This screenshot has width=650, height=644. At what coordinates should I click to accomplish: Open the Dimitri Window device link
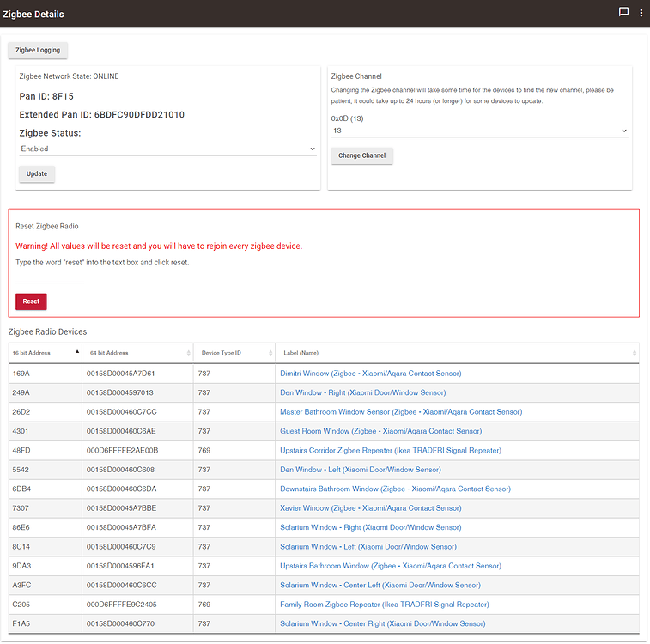click(371, 374)
